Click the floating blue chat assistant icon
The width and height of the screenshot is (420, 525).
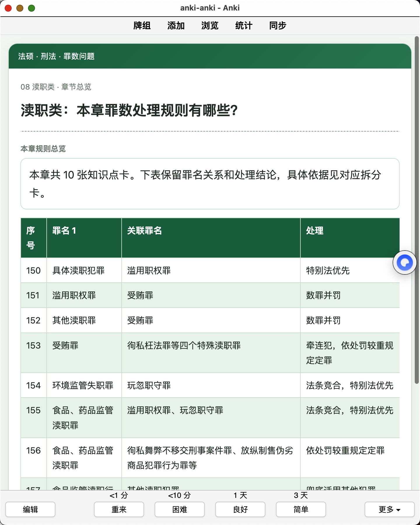(405, 262)
